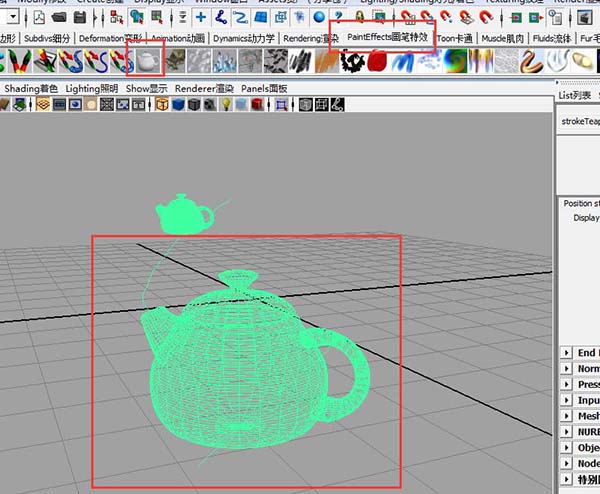This screenshot has height=494, width=600.
Task: Click the golden curled tube brush icon
Action: 532,61
